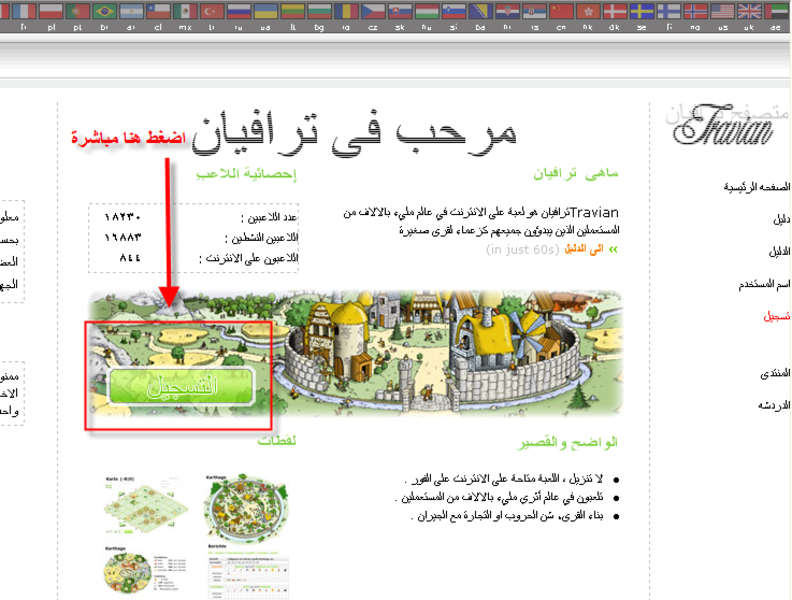Screen dimensions: 792x600
Task: Click the Brazil flag icon
Action: click(103, 11)
